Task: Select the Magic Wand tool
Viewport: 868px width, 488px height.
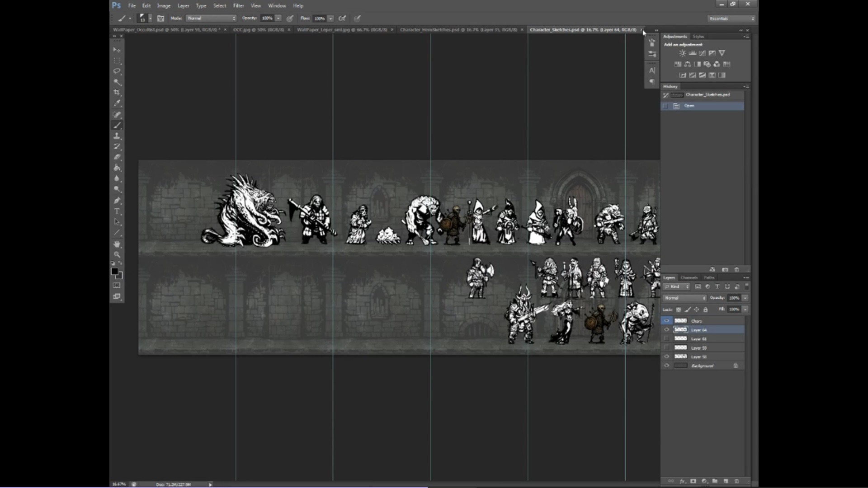Action: (117, 82)
